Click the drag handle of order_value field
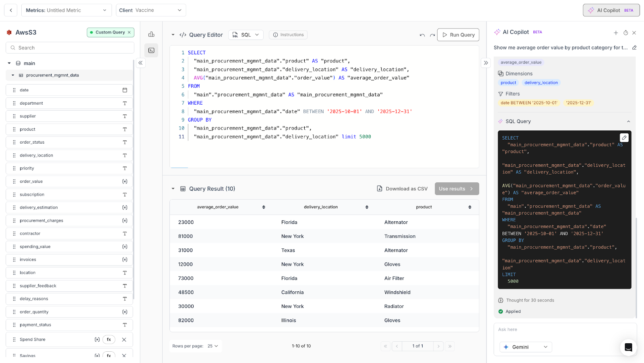Viewport: 644px width, 363px height. 14,181
